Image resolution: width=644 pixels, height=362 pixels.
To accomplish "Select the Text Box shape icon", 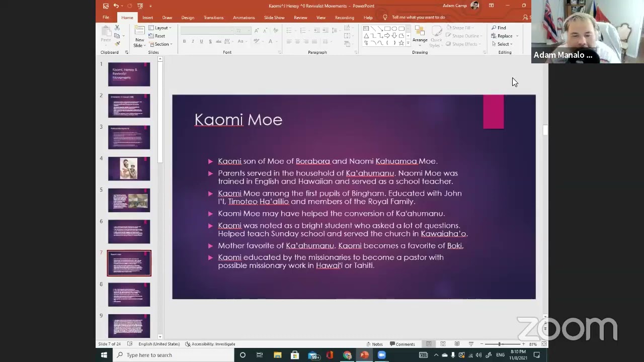I will tap(366, 29).
